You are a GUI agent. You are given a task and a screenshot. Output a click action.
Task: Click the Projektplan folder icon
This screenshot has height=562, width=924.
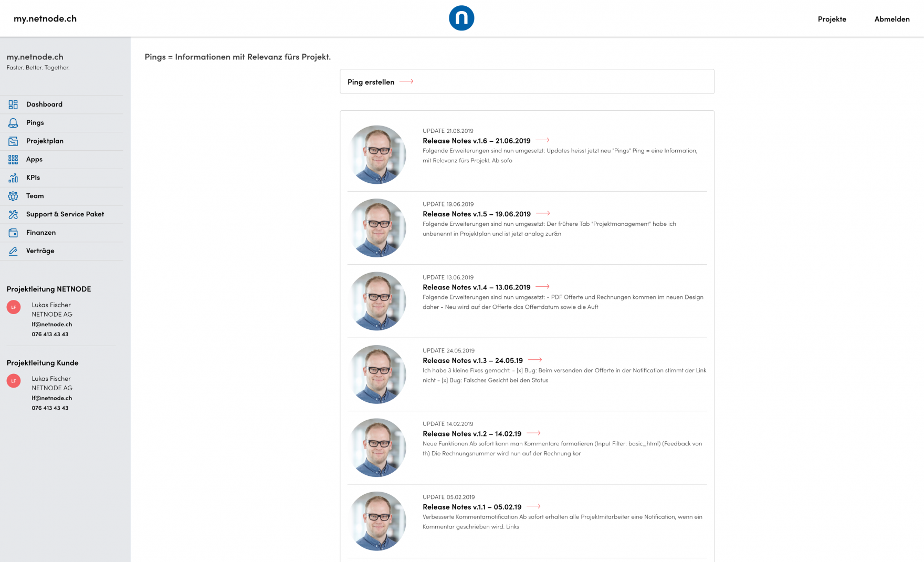pyautogui.click(x=13, y=141)
